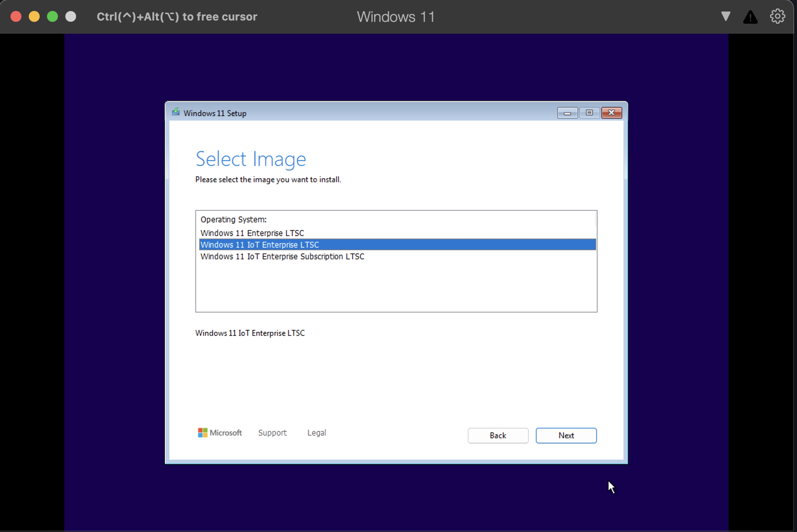797x532 pixels.
Task: Click the warning triangle icon in VM toolbar
Action: click(x=750, y=17)
